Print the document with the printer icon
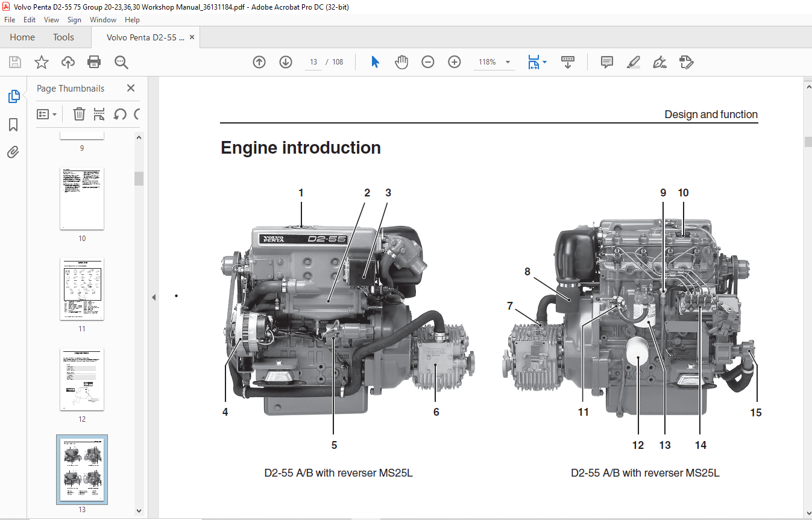 tap(94, 62)
